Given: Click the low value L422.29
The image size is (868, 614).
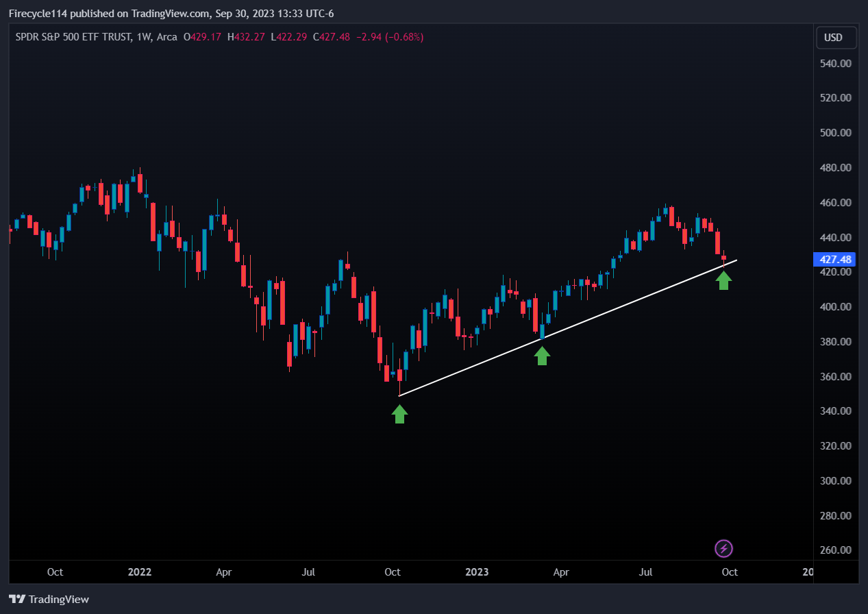Looking at the screenshot, I should point(289,37).
